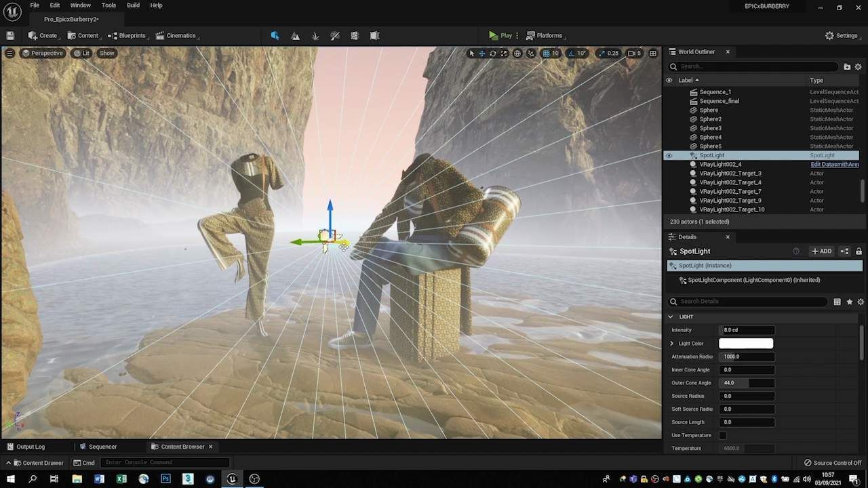868x488 pixels.
Task: Toggle rotation snapping icon
Action: click(571, 53)
